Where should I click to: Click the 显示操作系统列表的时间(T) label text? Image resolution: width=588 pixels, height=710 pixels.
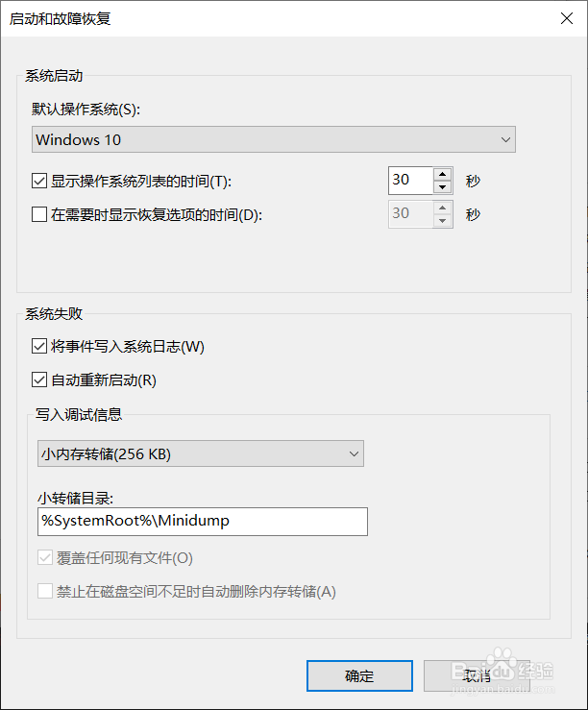pos(142,181)
